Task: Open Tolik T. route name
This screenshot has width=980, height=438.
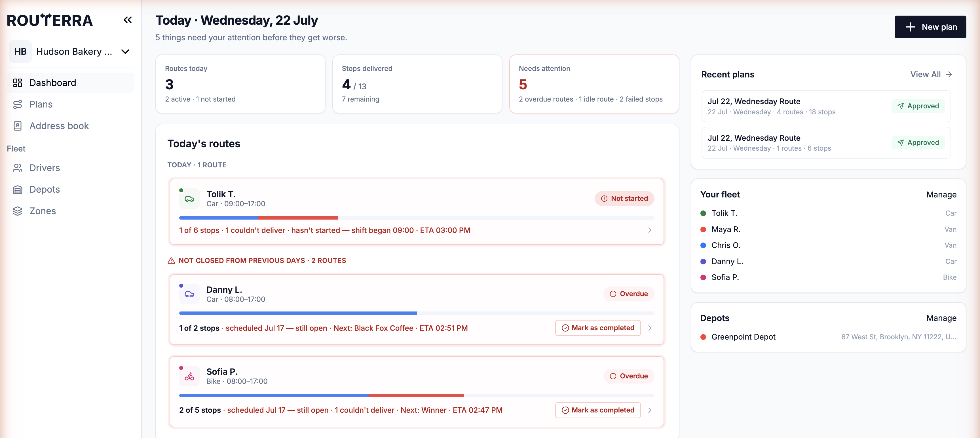Action: point(221,194)
